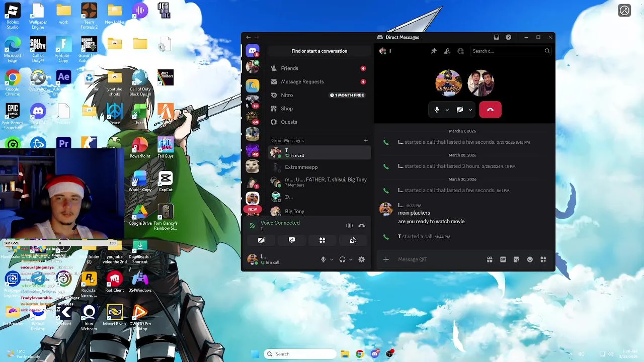Pin messages icon in chat header
Image resolution: width=644 pixels, height=362 pixels.
(434, 51)
